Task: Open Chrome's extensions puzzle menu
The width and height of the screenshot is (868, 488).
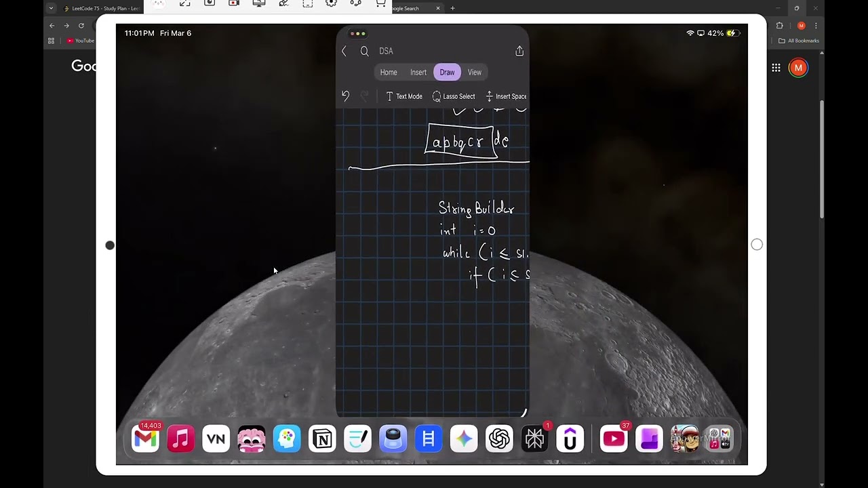Action: [780, 26]
